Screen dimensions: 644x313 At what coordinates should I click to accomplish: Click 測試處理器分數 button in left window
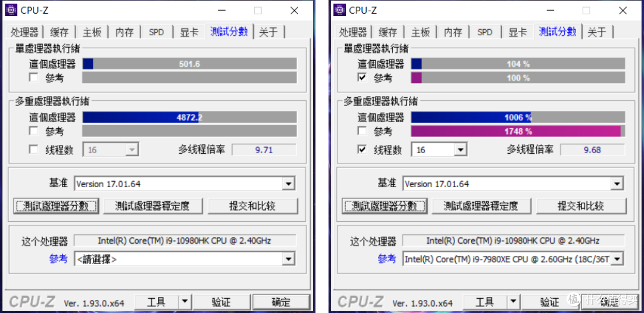[56, 206]
